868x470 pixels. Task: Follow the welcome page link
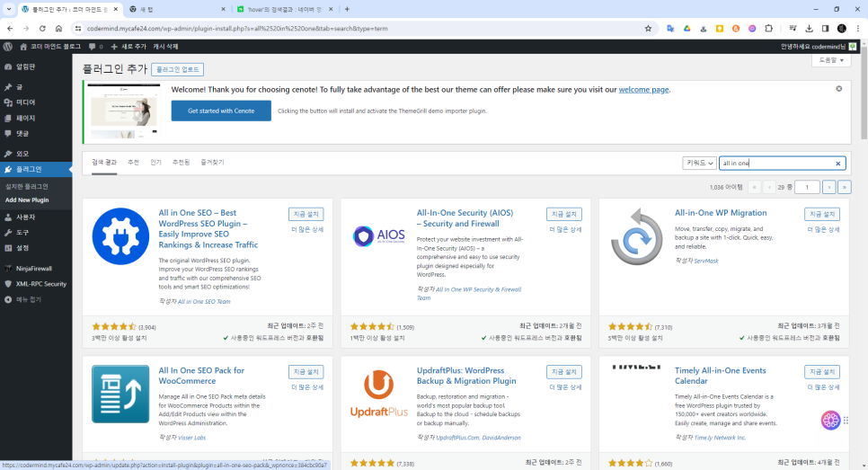[643, 90]
